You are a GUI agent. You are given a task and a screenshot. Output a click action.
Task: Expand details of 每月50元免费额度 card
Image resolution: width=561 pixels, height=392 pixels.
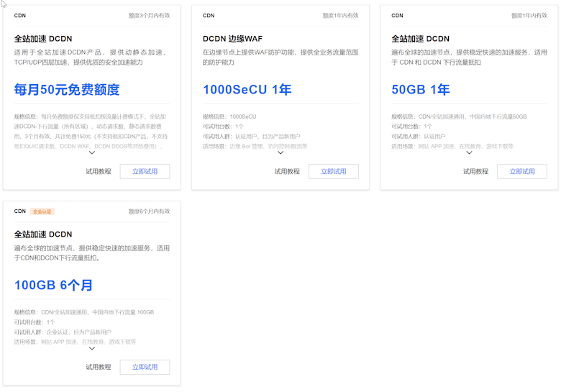tap(92, 152)
